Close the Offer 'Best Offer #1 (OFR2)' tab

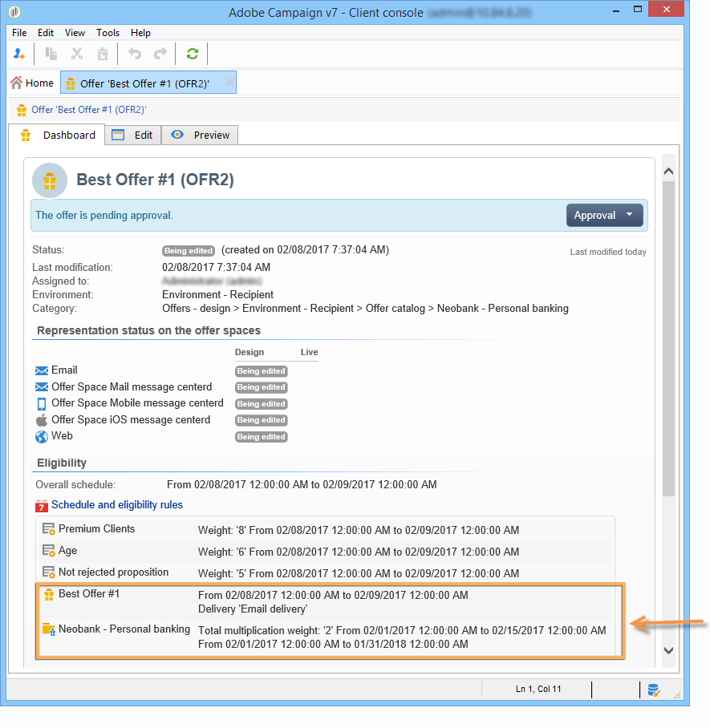229,82
